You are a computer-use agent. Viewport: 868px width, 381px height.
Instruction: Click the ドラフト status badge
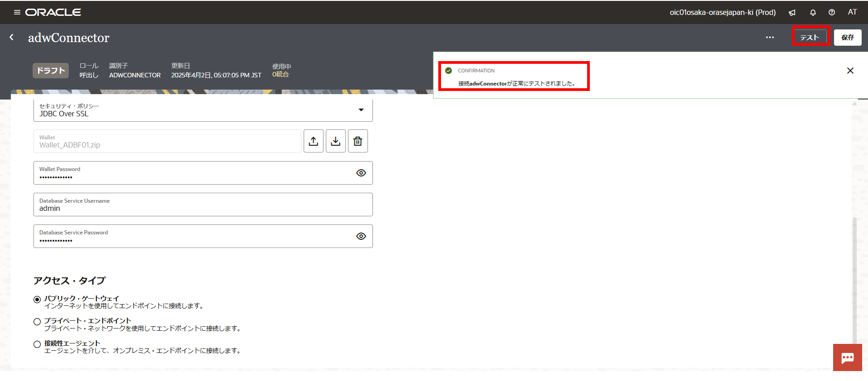51,71
